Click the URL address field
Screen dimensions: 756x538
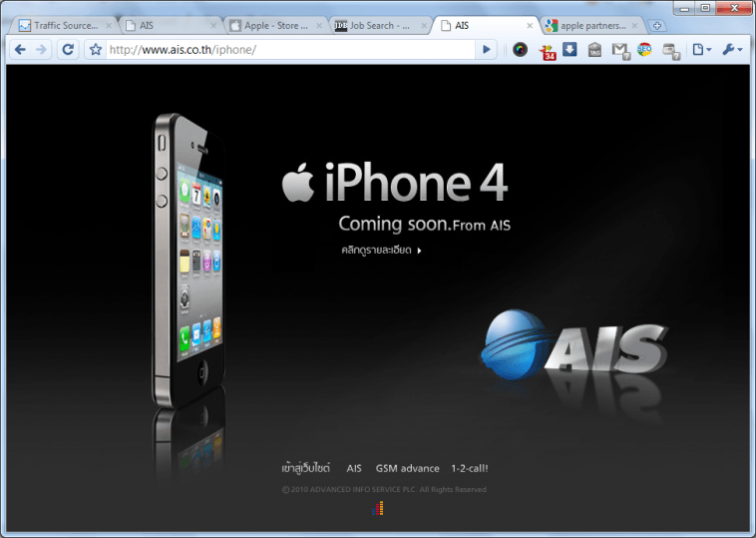289,49
